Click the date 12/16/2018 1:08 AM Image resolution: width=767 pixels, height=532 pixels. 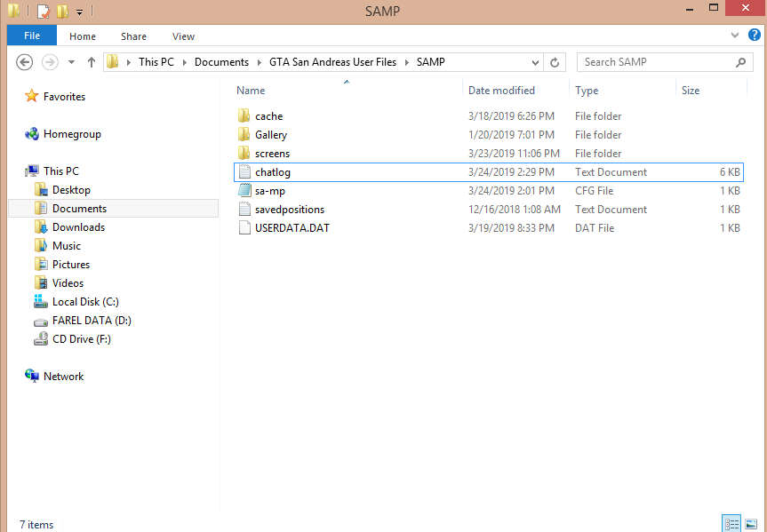(x=514, y=210)
